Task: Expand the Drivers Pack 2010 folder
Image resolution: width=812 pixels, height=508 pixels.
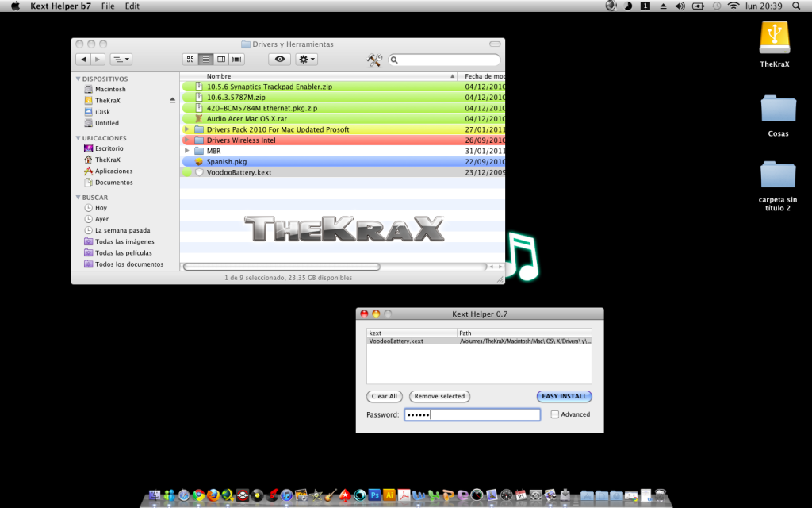Action: tap(187, 129)
